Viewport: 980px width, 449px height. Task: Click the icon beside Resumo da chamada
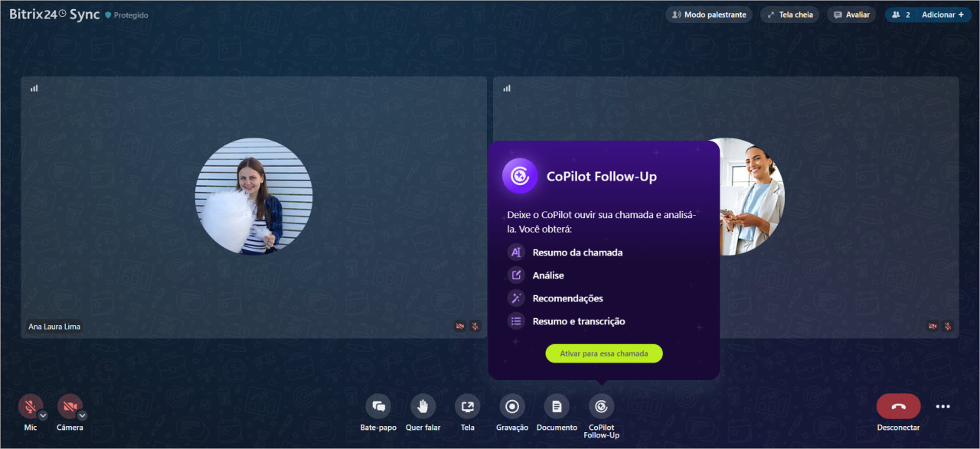point(516,252)
